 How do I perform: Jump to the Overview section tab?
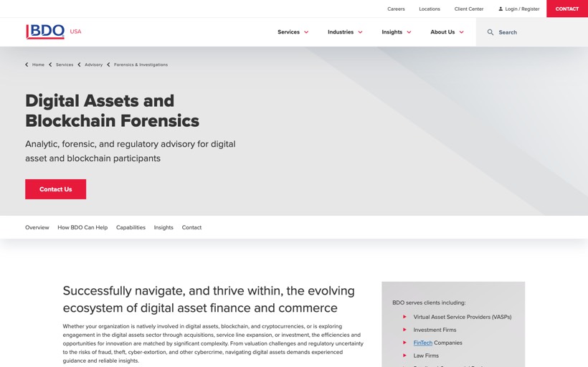coord(37,227)
